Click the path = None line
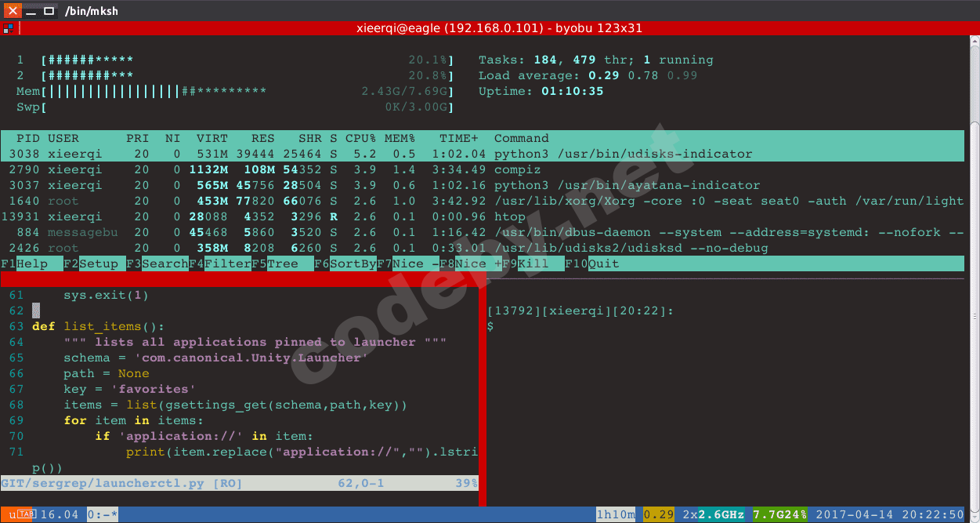Viewport: 980px width, 523px height. tap(107, 373)
